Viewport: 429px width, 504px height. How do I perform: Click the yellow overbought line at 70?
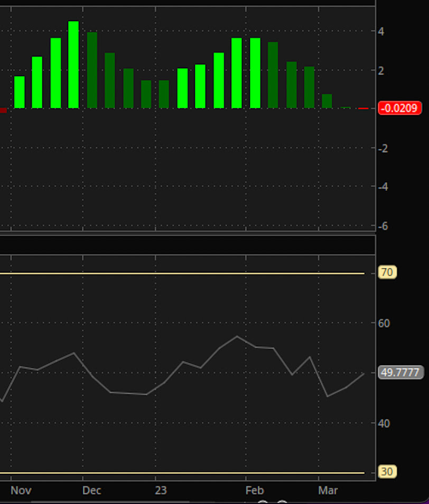tap(182, 274)
